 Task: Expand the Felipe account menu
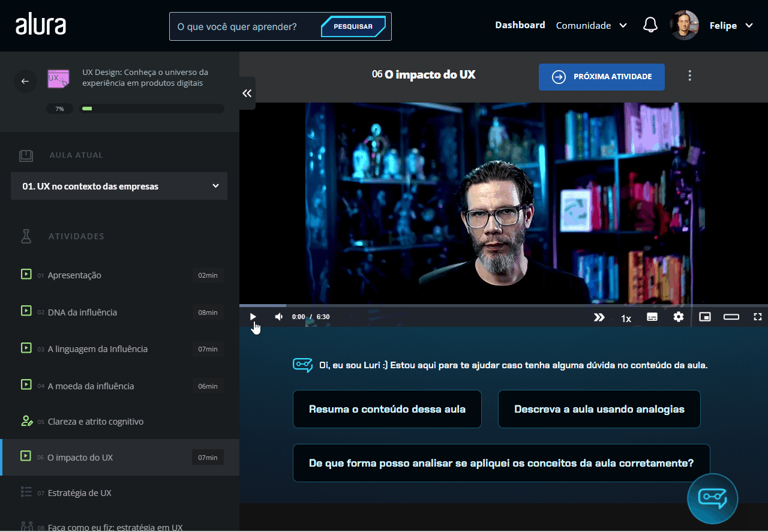(x=731, y=25)
